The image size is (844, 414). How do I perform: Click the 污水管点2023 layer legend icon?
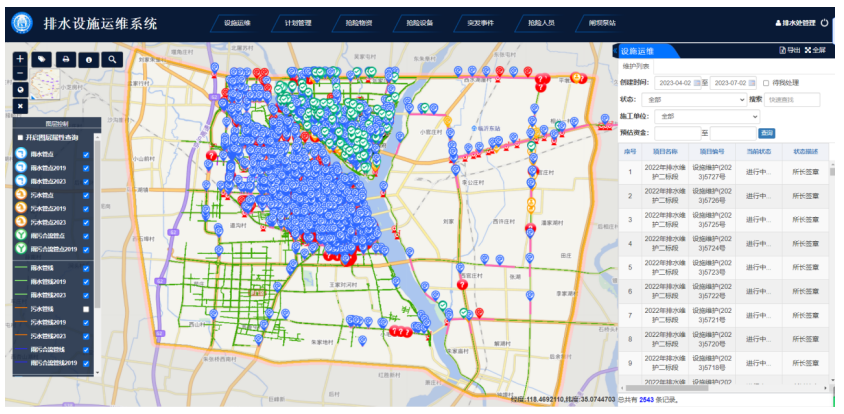click(x=20, y=222)
